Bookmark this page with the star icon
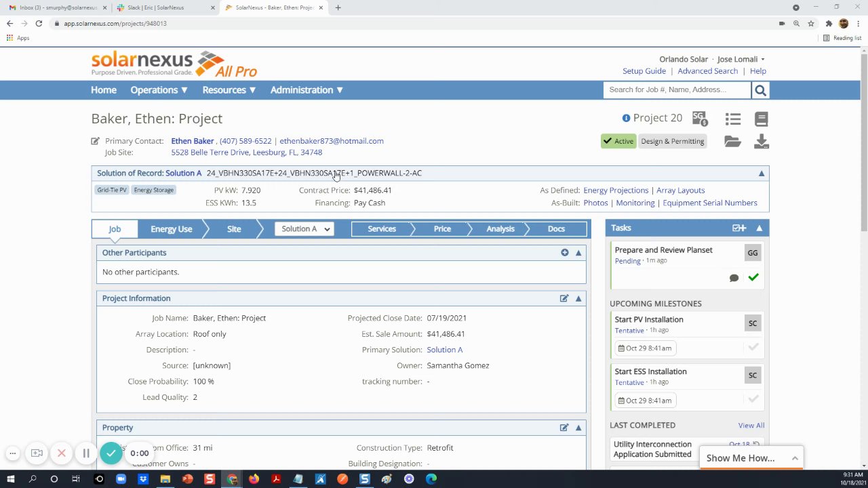This screenshot has width=868, height=488. point(811,23)
